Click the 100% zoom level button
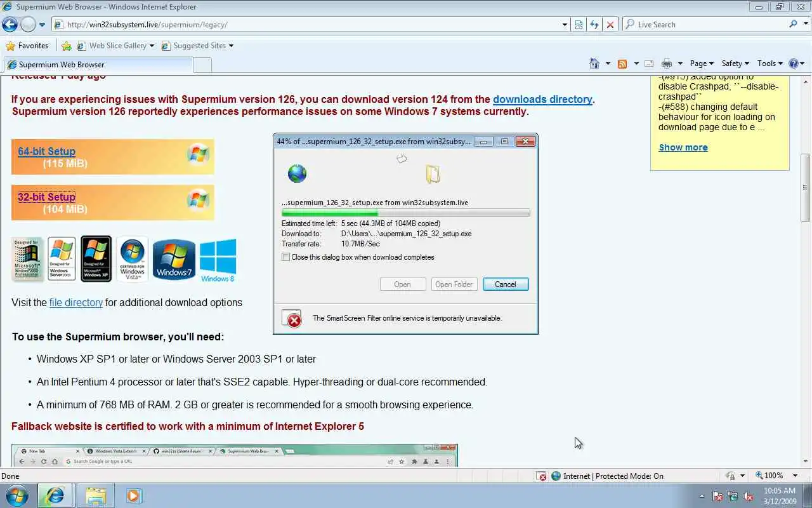The image size is (812, 508). (769, 476)
